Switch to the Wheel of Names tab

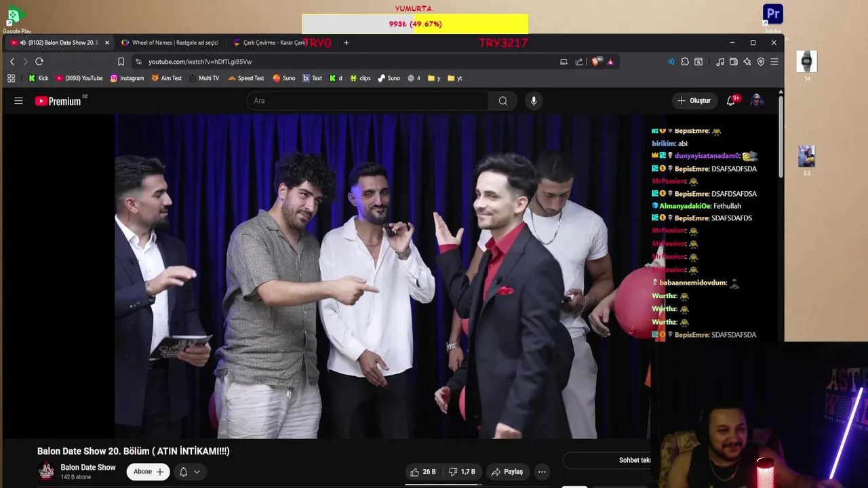(x=170, y=43)
